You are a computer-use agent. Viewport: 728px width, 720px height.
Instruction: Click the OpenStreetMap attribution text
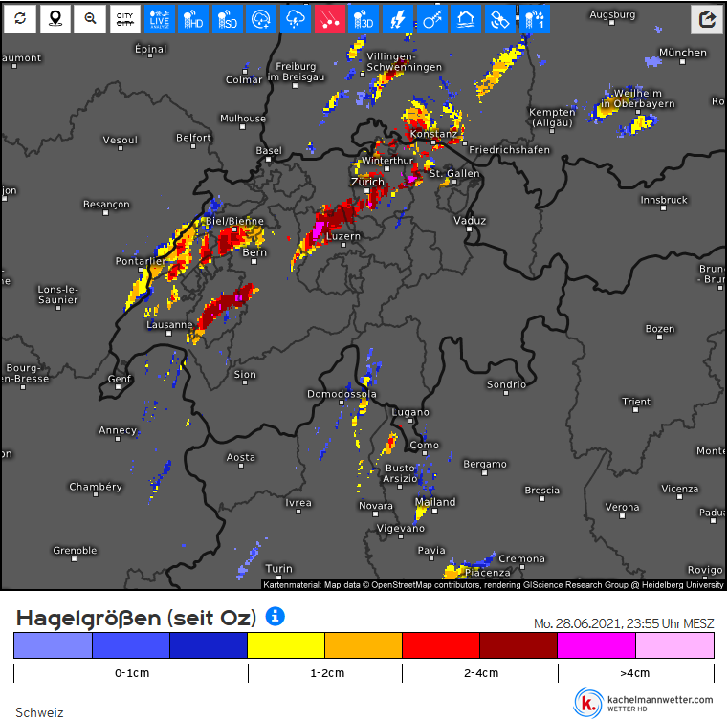pos(493,585)
